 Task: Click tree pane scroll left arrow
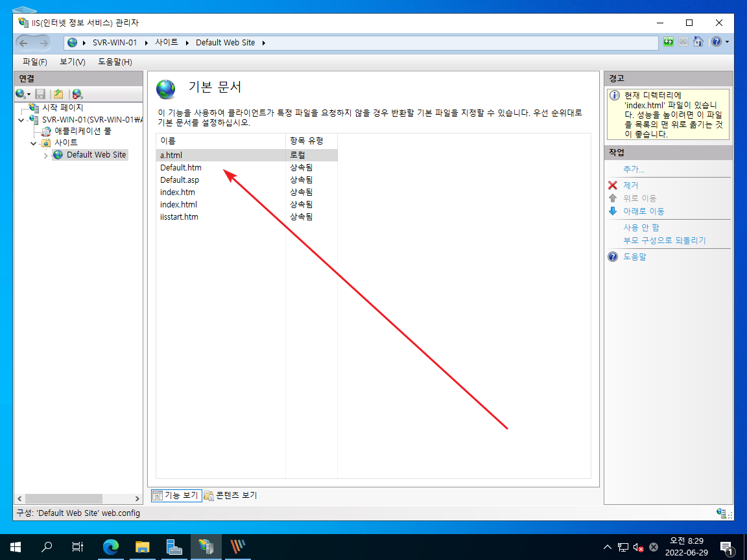tap(19, 498)
